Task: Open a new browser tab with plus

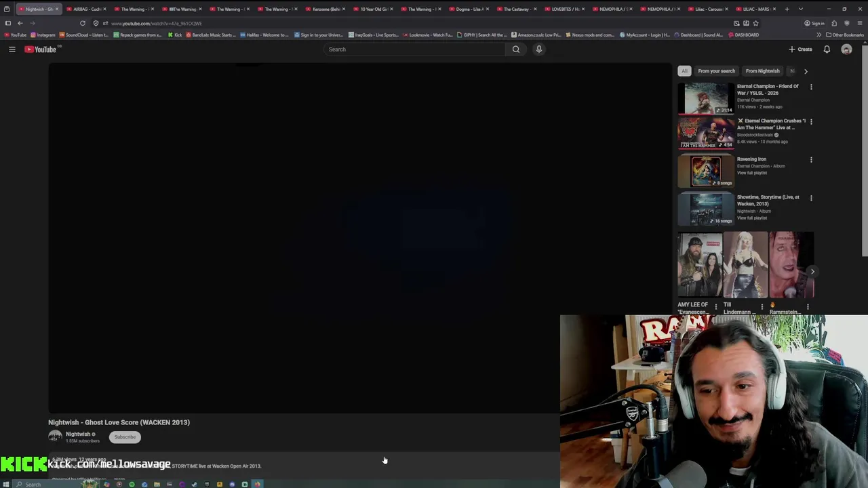Action: (x=787, y=9)
